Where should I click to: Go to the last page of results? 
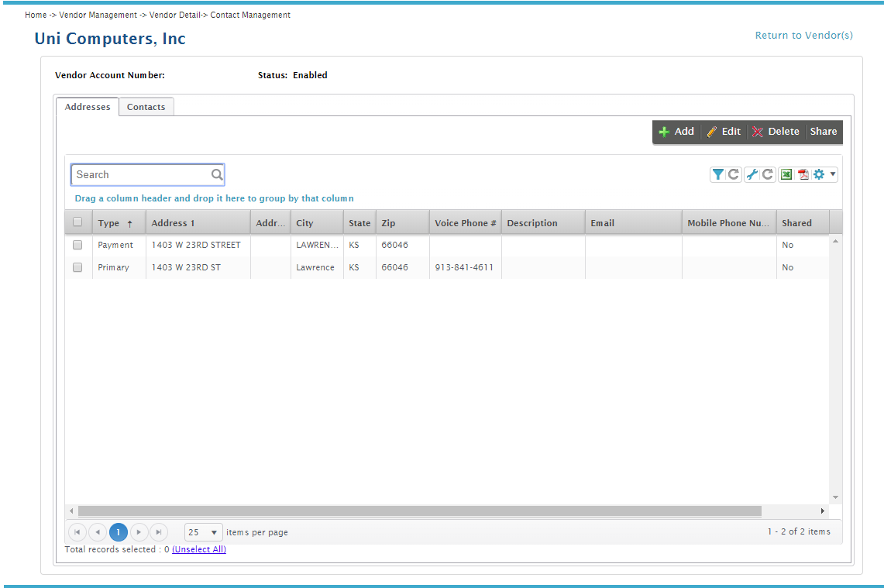tap(159, 532)
